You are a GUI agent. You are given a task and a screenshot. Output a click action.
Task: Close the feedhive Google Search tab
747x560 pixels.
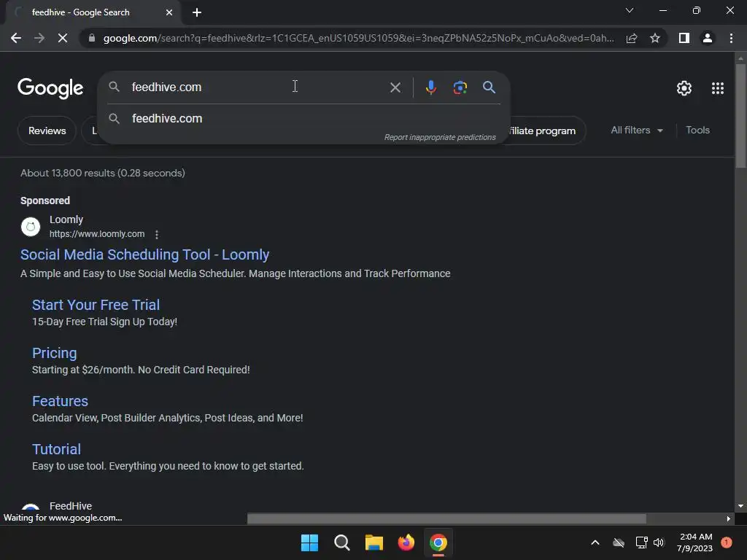pos(169,12)
